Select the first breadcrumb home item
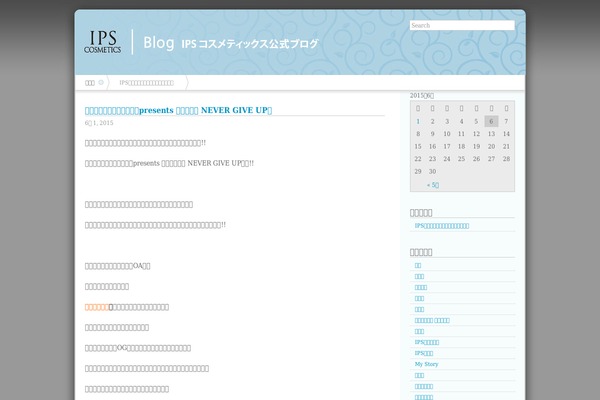600x400 pixels. tap(90, 83)
